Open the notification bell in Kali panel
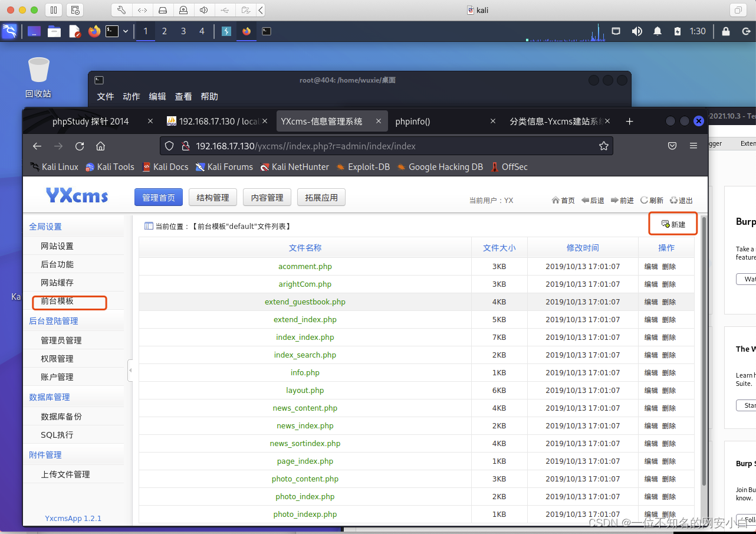 [x=658, y=31]
